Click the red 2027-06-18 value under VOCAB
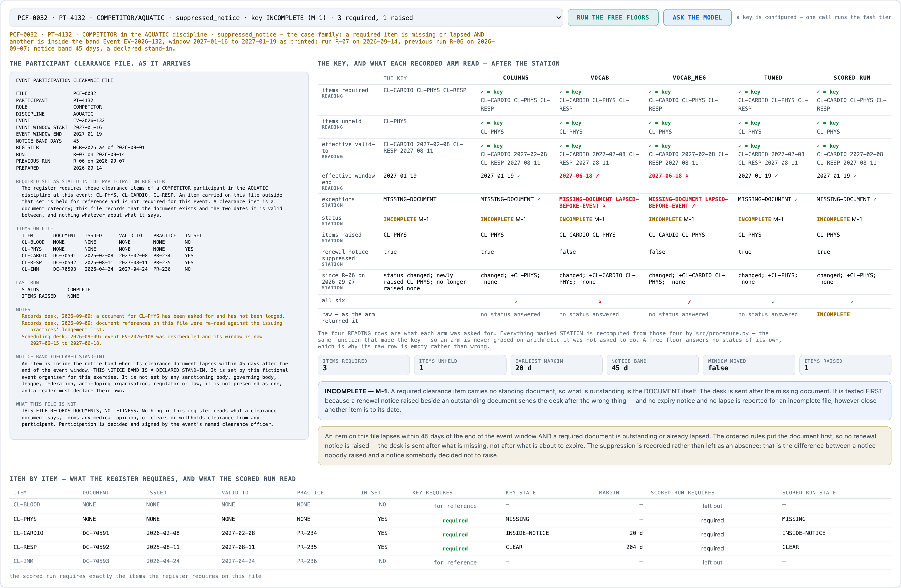The width and height of the screenshot is (901, 588). coord(575,176)
